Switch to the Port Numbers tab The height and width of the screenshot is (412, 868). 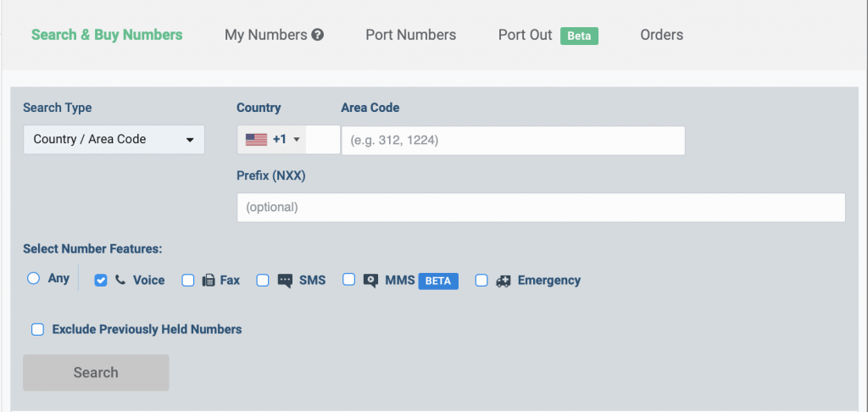point(411,35)
